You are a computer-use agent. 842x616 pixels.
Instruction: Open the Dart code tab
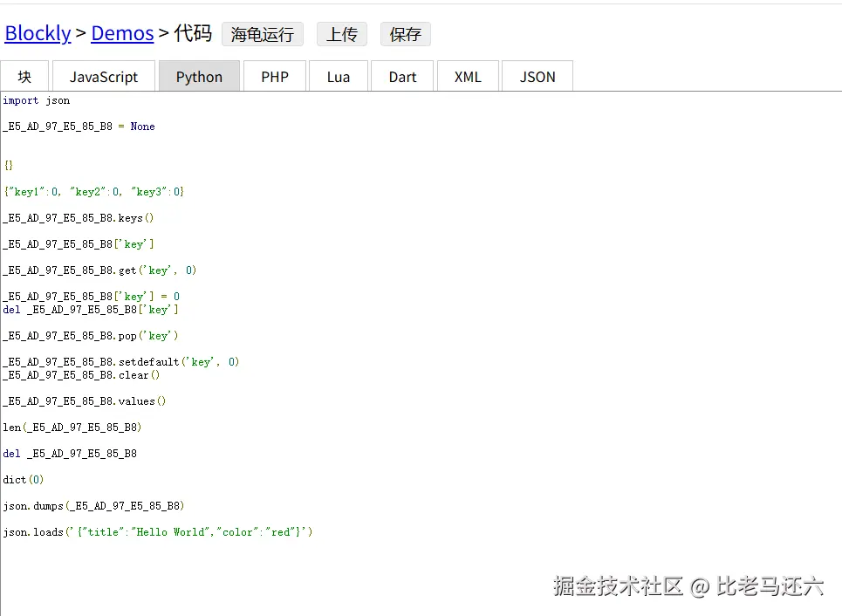pyautogui.click(x=403, y=77)
